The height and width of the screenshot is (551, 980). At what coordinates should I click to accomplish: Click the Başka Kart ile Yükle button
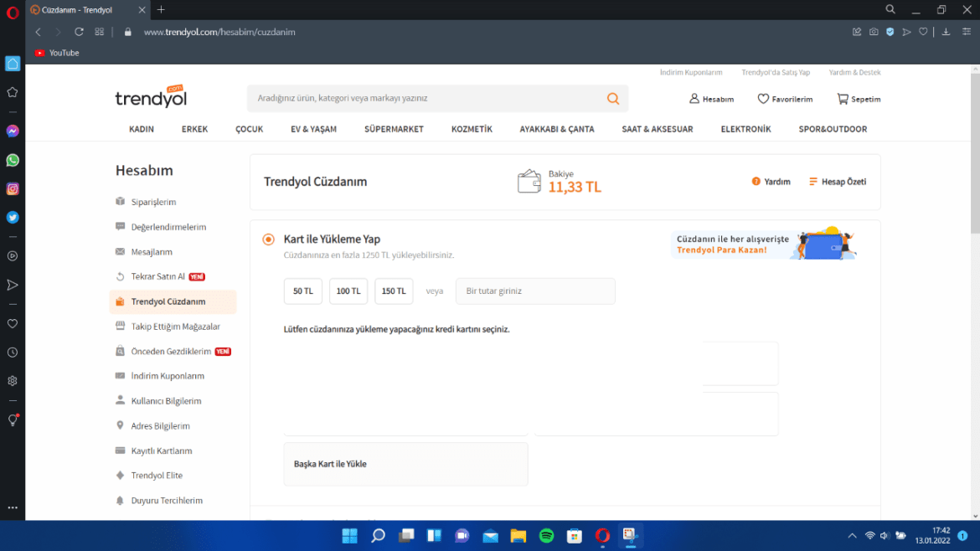(405, 463)
